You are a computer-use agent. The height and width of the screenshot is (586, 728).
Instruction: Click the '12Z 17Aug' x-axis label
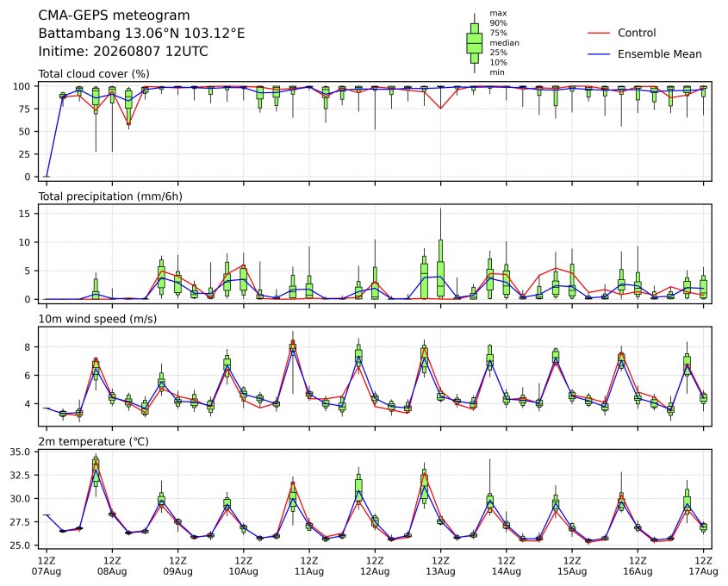click(703, 565)
